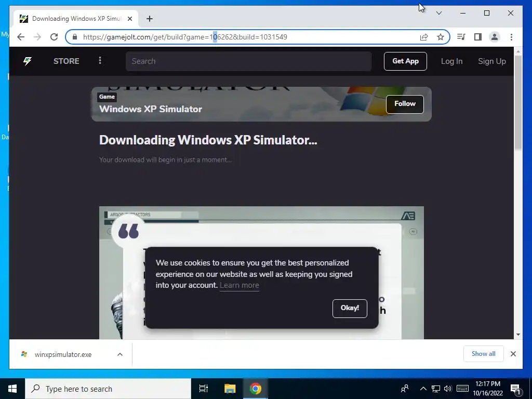
Task: Open the STORE section
Action: point(66,61)
